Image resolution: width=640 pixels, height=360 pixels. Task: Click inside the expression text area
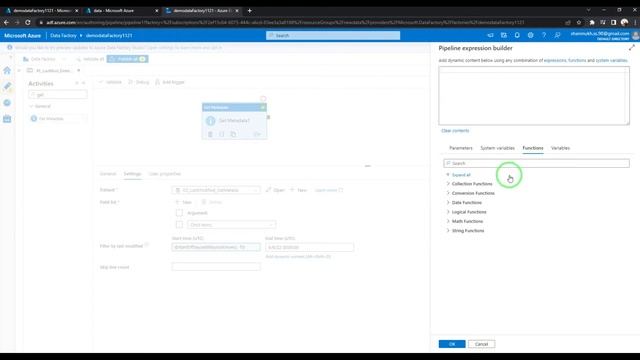[x=534, y=96]
